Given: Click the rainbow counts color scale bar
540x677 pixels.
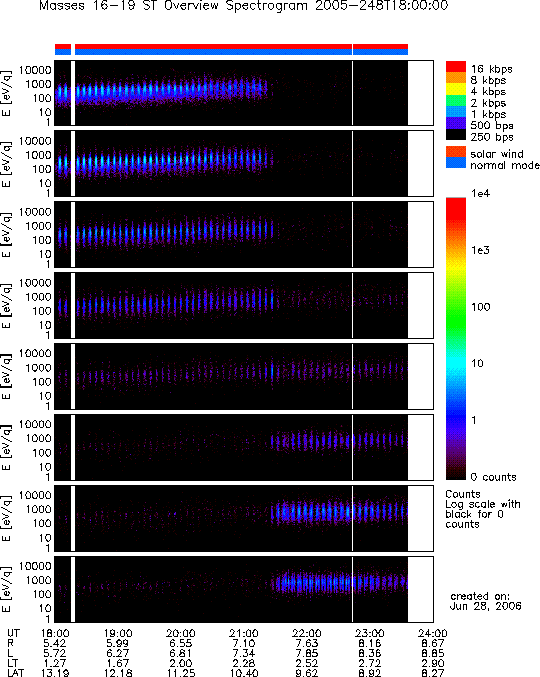Looking at the screenshot, I should click(x=456, y=338).
